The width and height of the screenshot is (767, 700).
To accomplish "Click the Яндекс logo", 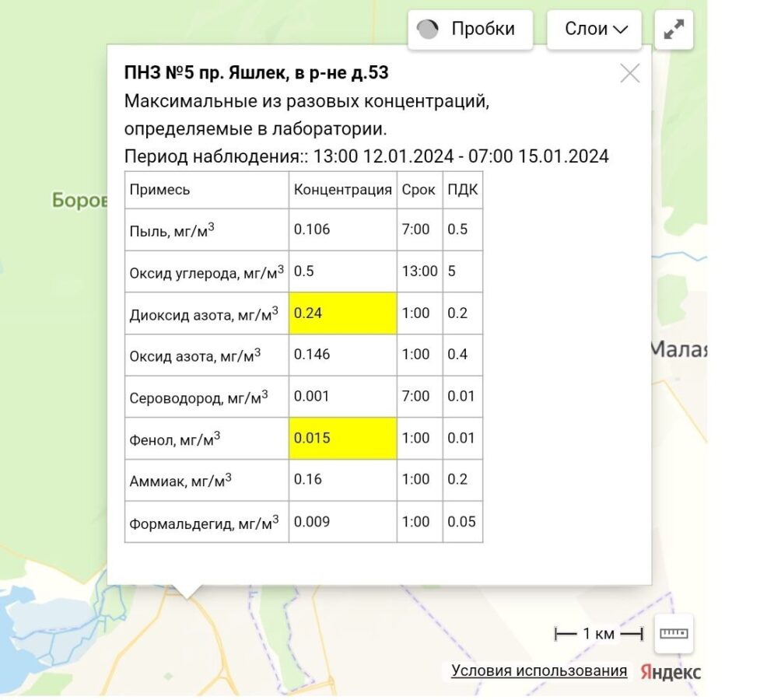I will pos(671,672).
